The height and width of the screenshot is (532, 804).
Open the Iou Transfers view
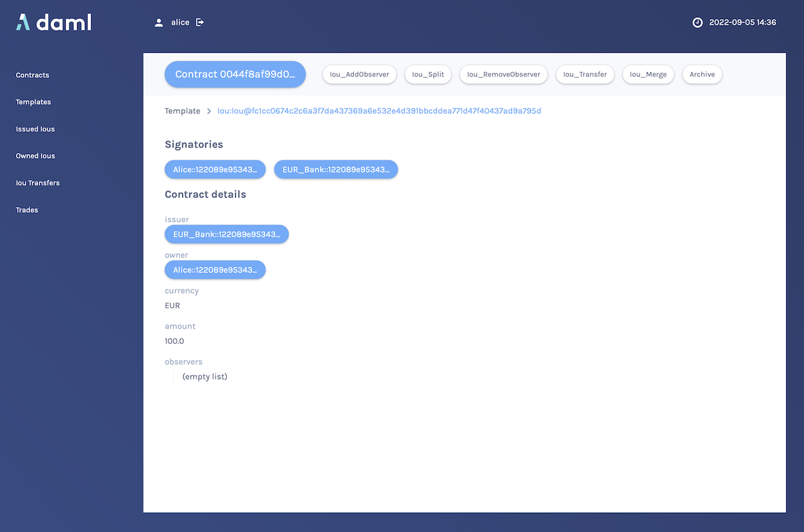[x=37, y=183]
